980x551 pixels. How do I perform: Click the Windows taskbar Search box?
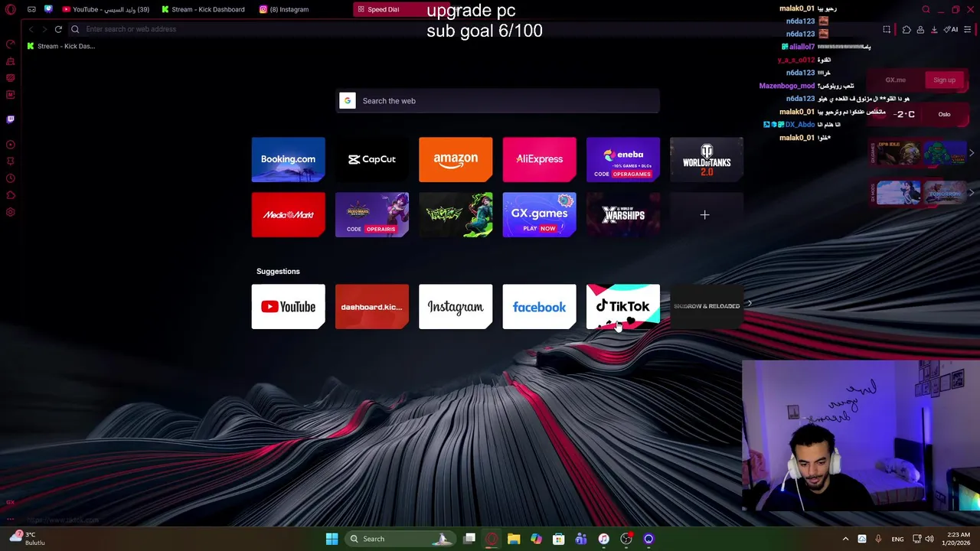pyautogui.click(x=400, y=539)
